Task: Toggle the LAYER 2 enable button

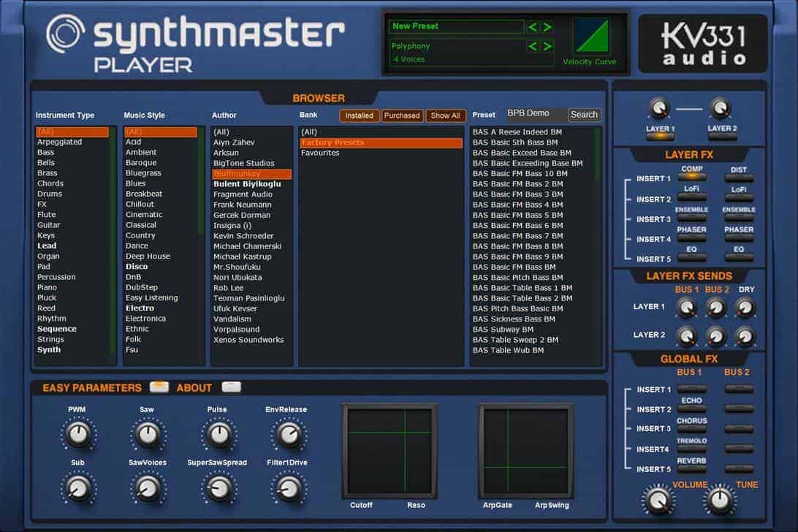Action: (x=722, y=137)
